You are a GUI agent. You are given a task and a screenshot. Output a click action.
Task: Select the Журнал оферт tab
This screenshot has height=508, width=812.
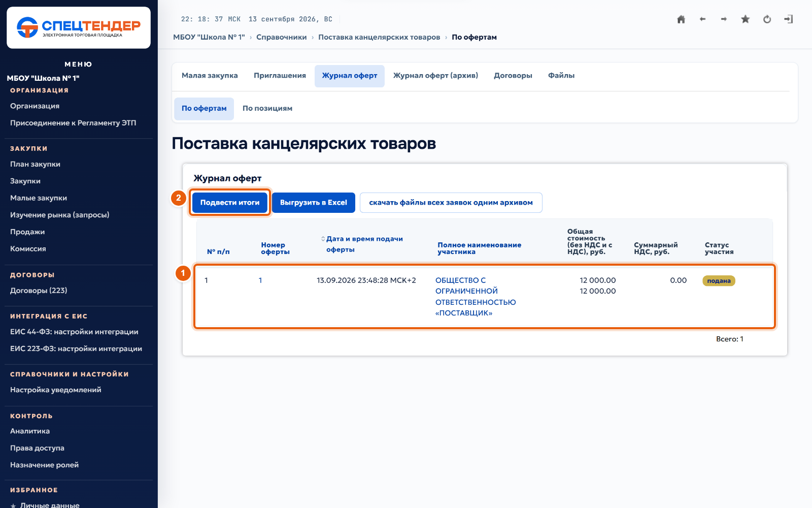click(350, 76)
